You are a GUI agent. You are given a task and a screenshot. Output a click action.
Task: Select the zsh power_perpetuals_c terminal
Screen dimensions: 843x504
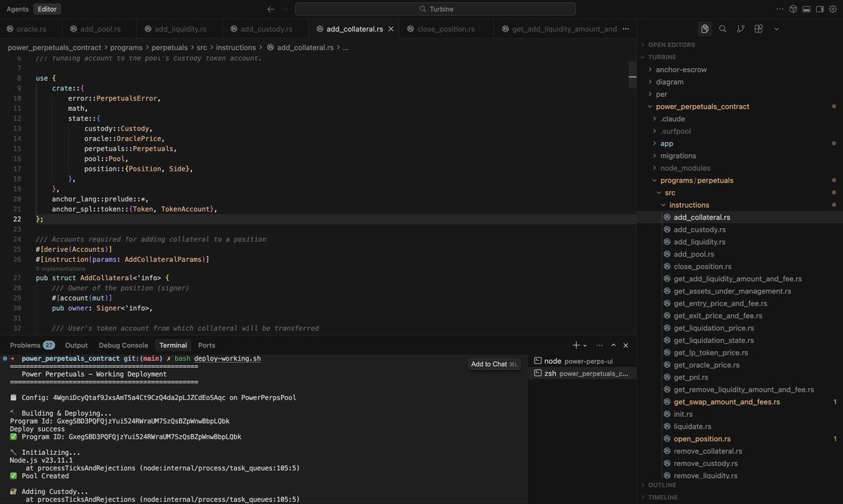tap(584, 373)
